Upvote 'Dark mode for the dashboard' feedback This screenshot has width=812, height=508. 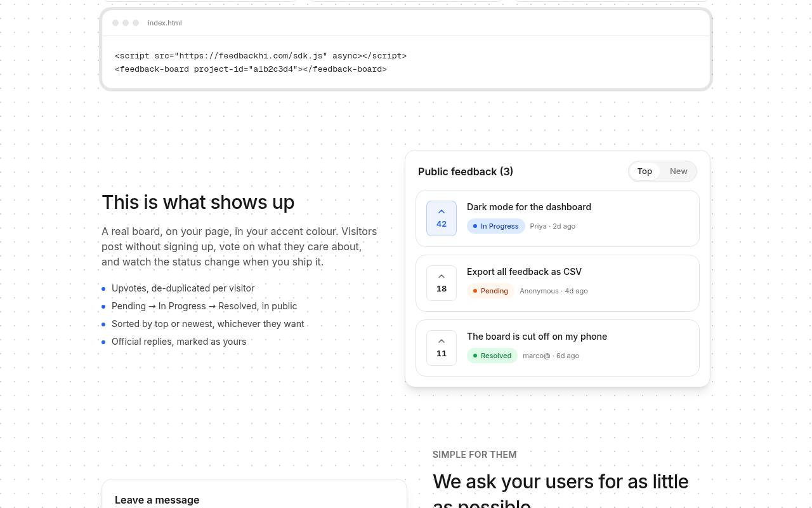442,218
